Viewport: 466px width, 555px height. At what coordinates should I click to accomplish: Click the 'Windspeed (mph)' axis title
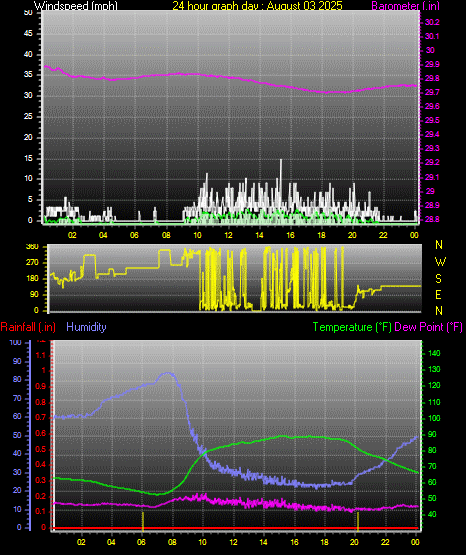tap(76, 6)
